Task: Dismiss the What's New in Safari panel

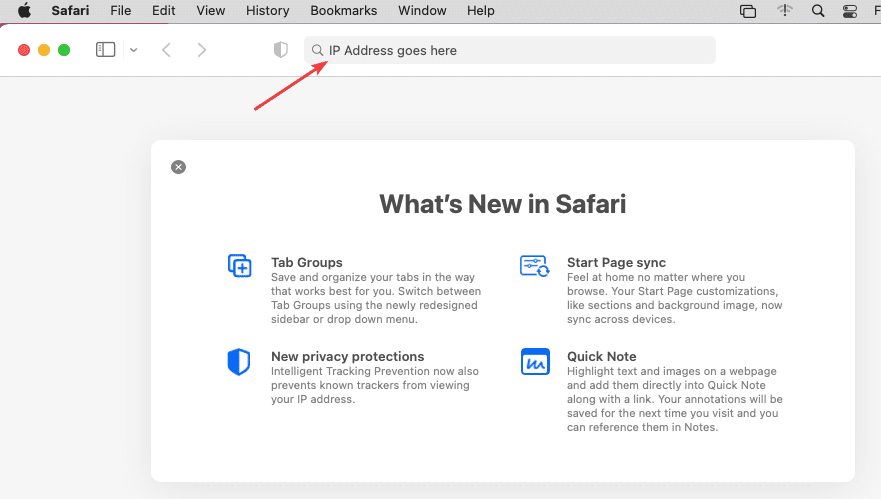Action: pos(178,167)
